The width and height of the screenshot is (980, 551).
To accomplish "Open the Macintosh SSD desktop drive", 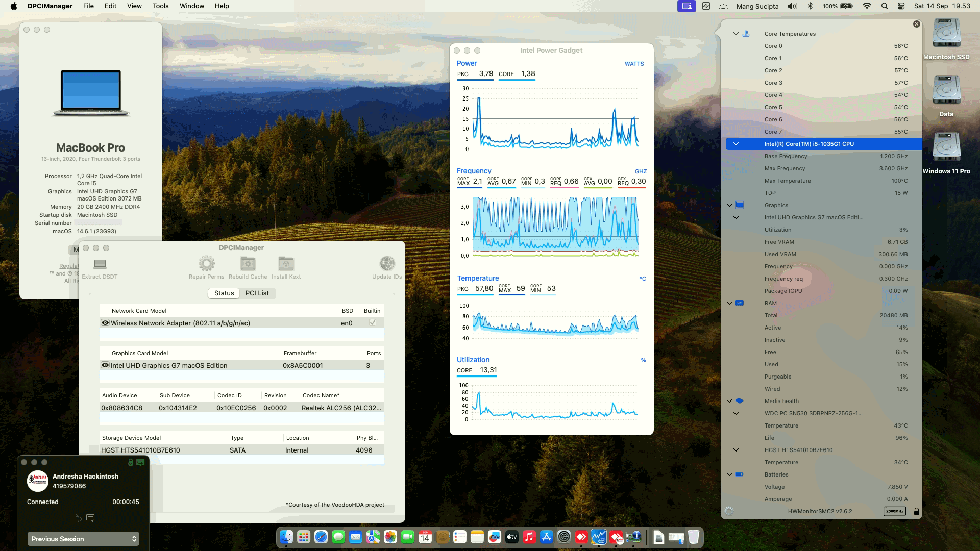I will pos(946,39).
